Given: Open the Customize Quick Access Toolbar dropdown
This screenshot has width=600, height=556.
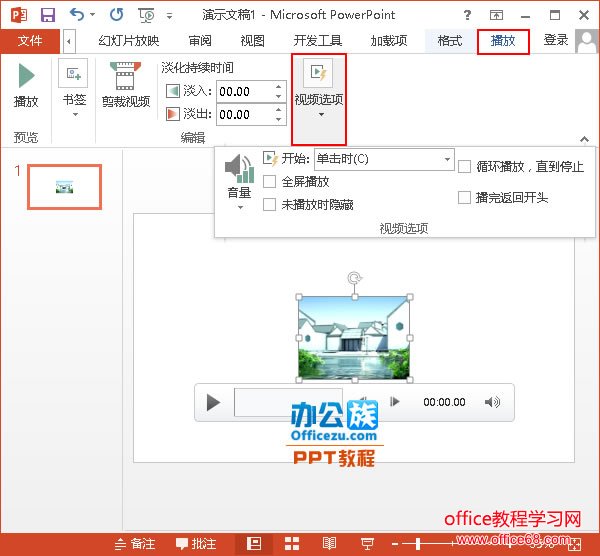Looking at the screenshot, I should tap(169, 16).
